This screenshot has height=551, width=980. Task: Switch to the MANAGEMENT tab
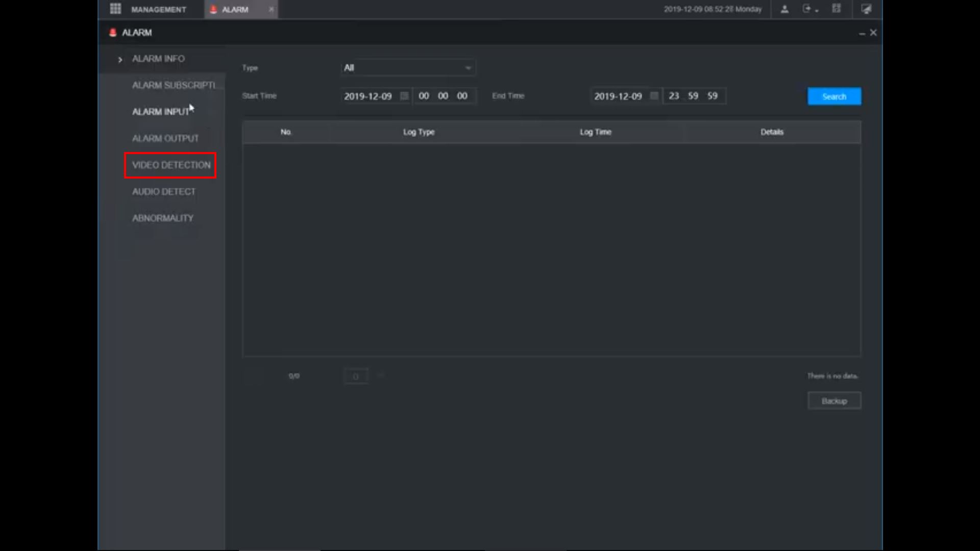click(x=158, y=9)
